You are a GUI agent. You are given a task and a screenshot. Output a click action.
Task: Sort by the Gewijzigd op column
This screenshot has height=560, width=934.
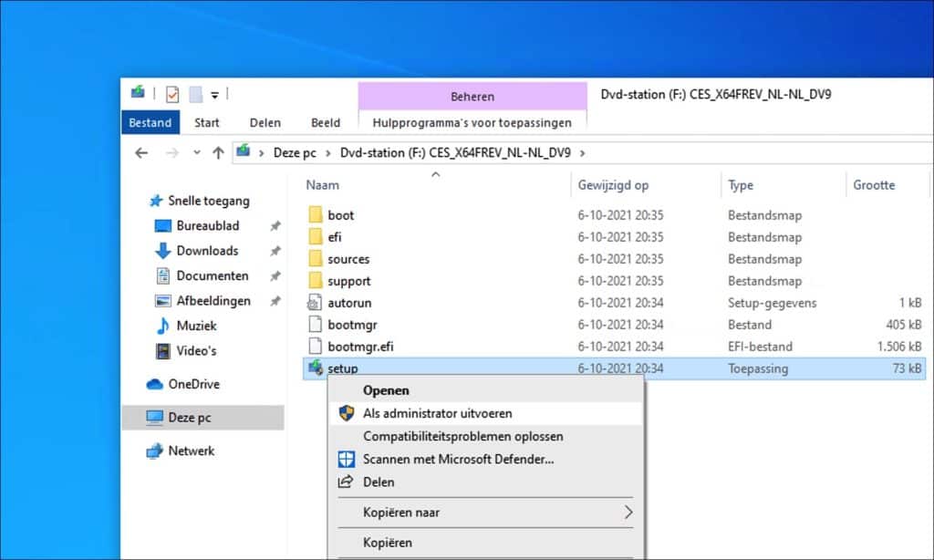pyautogui.click(x=613, y=185)
